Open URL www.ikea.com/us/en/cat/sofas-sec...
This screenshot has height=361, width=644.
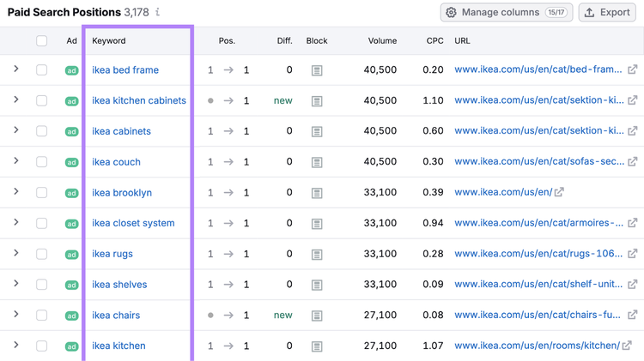click(x=539, y=161)
